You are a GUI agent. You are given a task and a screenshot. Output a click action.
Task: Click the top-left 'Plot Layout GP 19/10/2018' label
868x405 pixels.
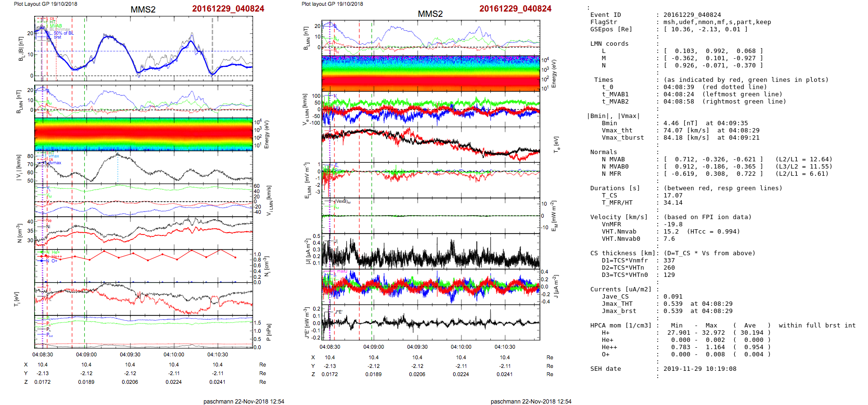[45, 4]
